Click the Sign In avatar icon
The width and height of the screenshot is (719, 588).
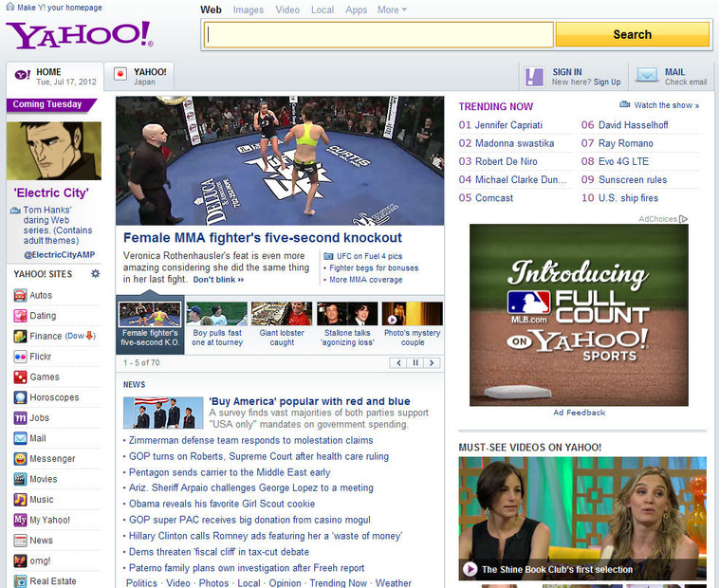tap(535, 77)
